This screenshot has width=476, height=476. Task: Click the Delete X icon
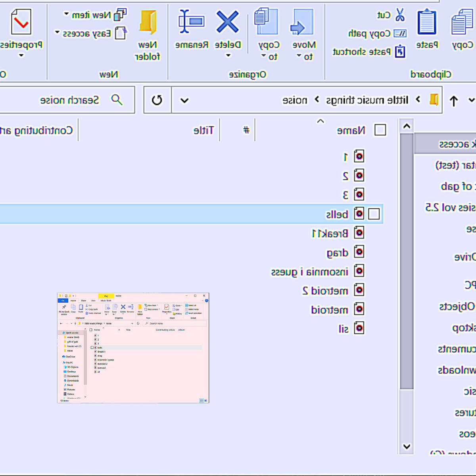(228, 22)
